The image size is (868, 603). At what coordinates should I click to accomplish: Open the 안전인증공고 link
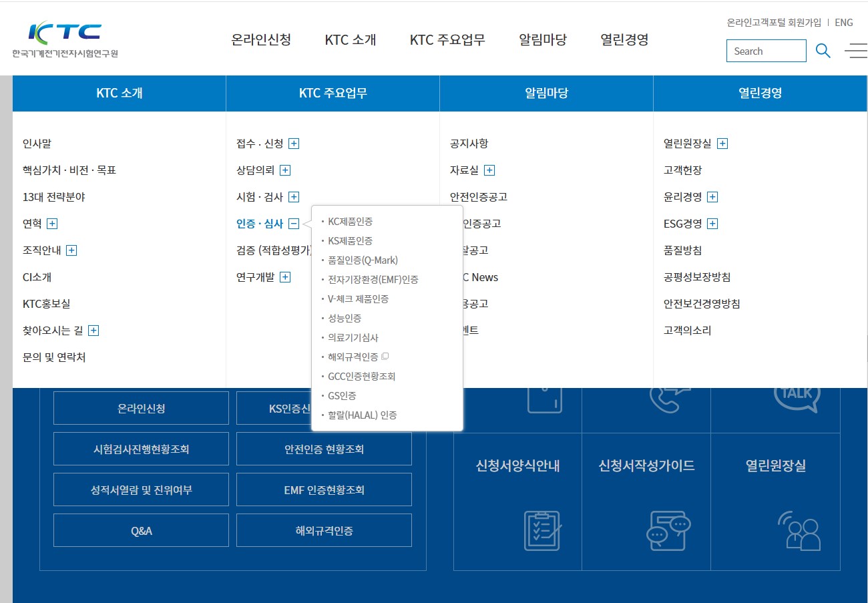478,197
